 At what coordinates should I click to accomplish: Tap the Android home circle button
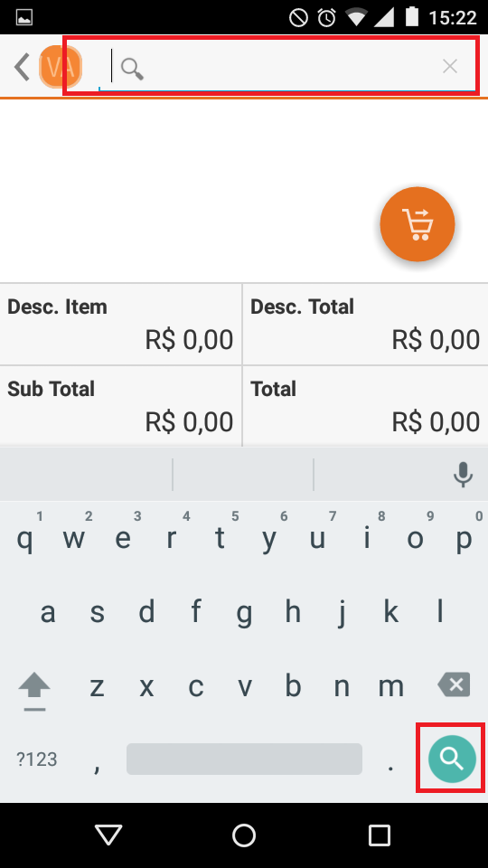243,835
